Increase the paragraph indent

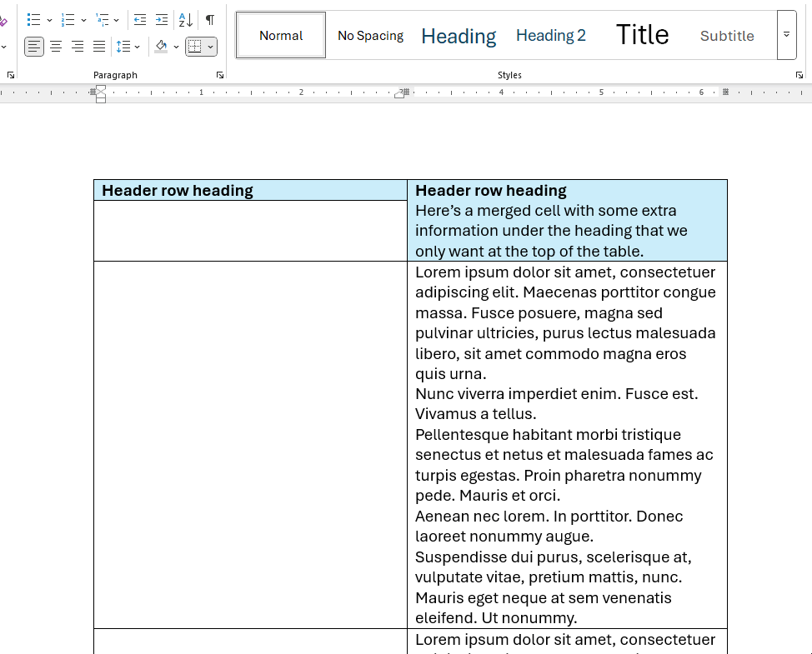[162, 19]
